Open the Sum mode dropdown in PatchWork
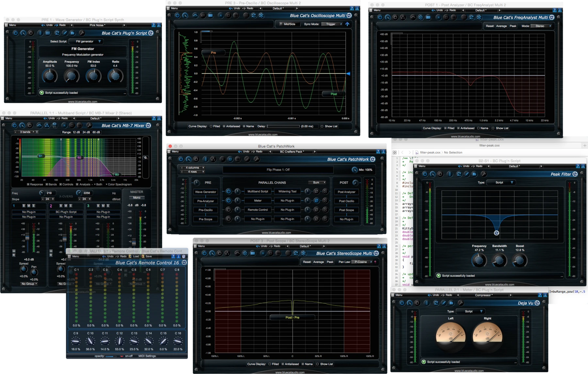Screen dimensions: 588x374 (x=317, y=182)
